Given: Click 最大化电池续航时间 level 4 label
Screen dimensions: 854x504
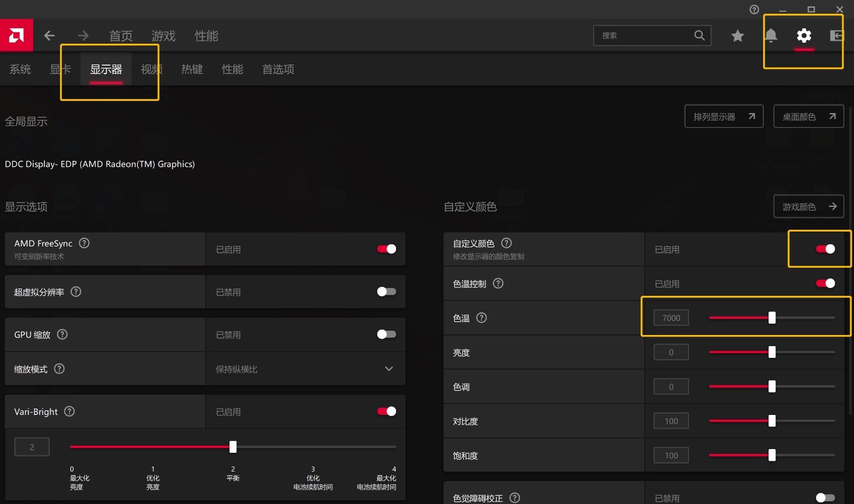Looking at the screenshot, I should (x=377, y=478).
